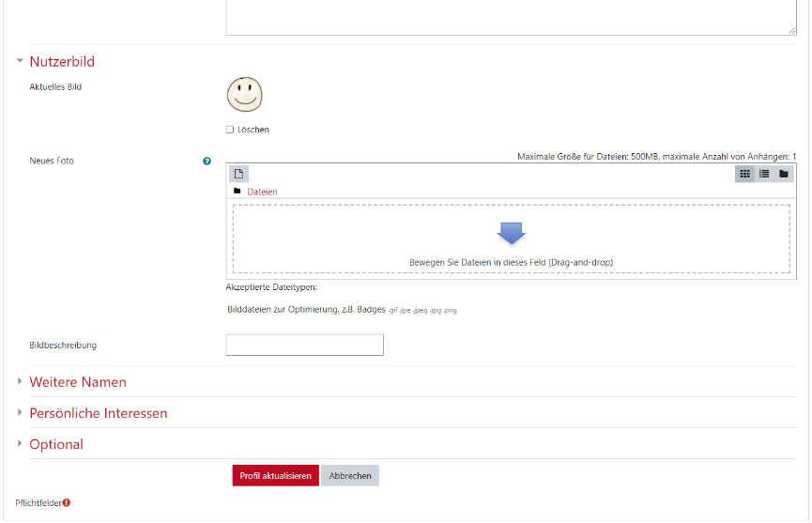Switch file manager to folder tree view
Screen dimensions: 812x523
click(783, 174)
